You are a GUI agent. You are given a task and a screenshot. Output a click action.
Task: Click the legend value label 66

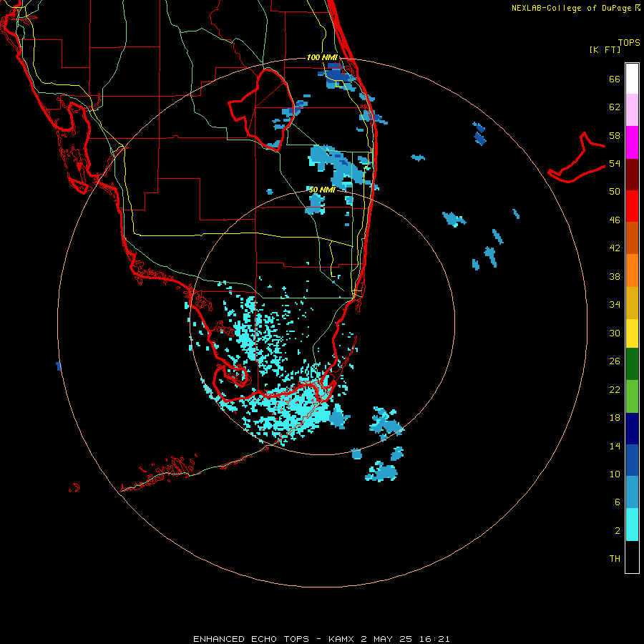[x=615, y=79]
